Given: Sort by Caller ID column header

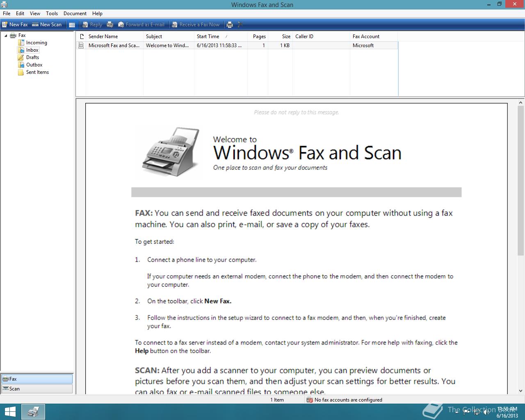Looking at the screenshot, I should click(321, 37).
